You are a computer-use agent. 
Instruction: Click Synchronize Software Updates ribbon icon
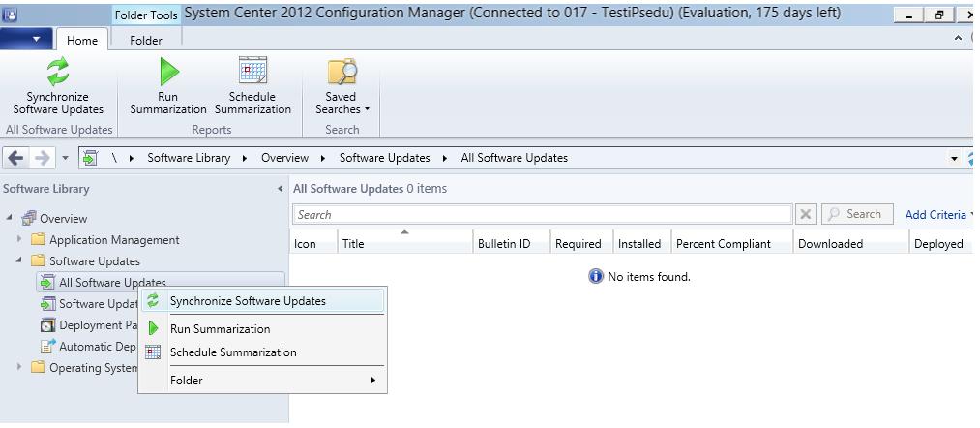click(x=58, y=72)
